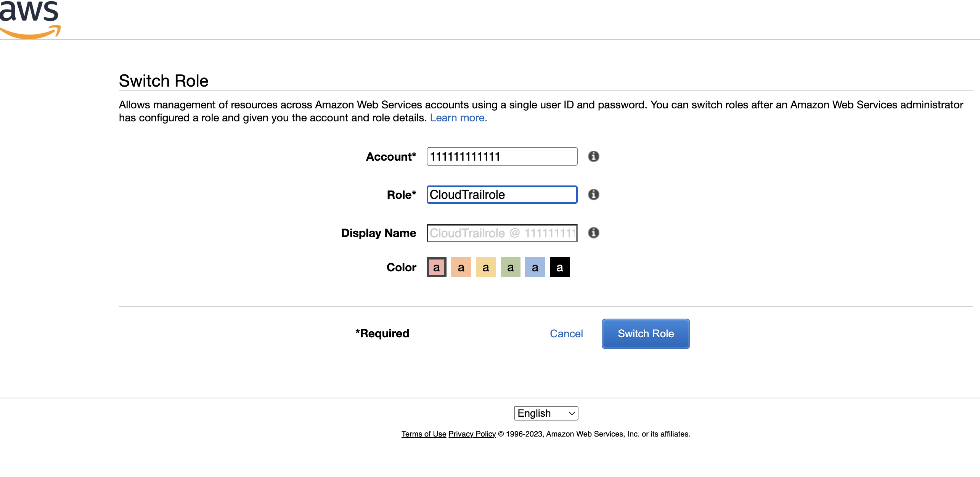Click the Display Name info icon
The image size is (980, 477).
593,233
